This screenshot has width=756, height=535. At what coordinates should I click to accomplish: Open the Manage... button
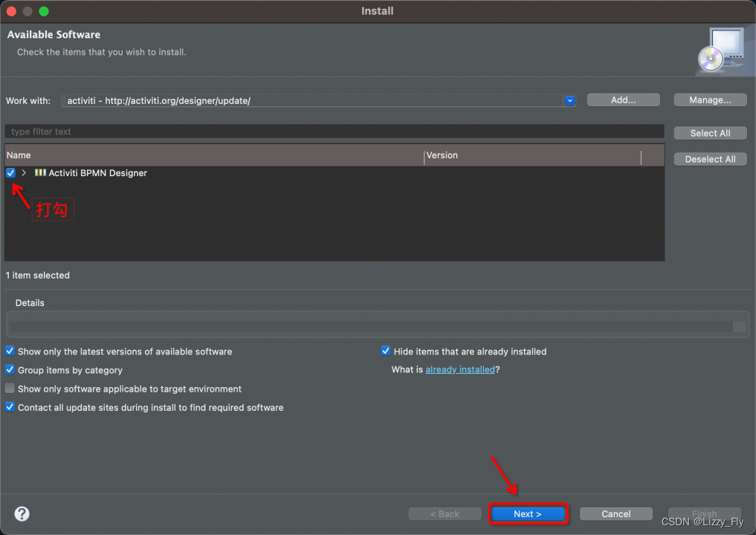point(710,100)
